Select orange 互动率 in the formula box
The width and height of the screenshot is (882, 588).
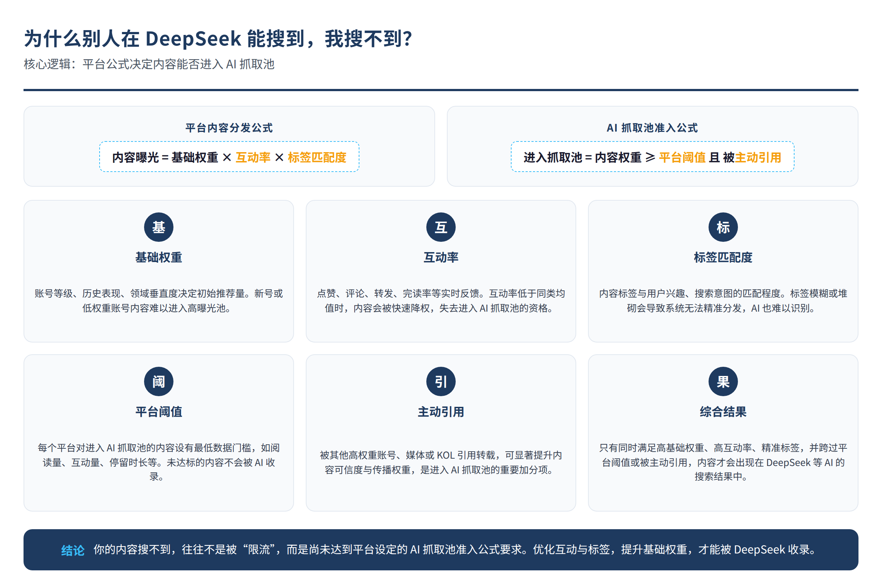tap(253, 157)
